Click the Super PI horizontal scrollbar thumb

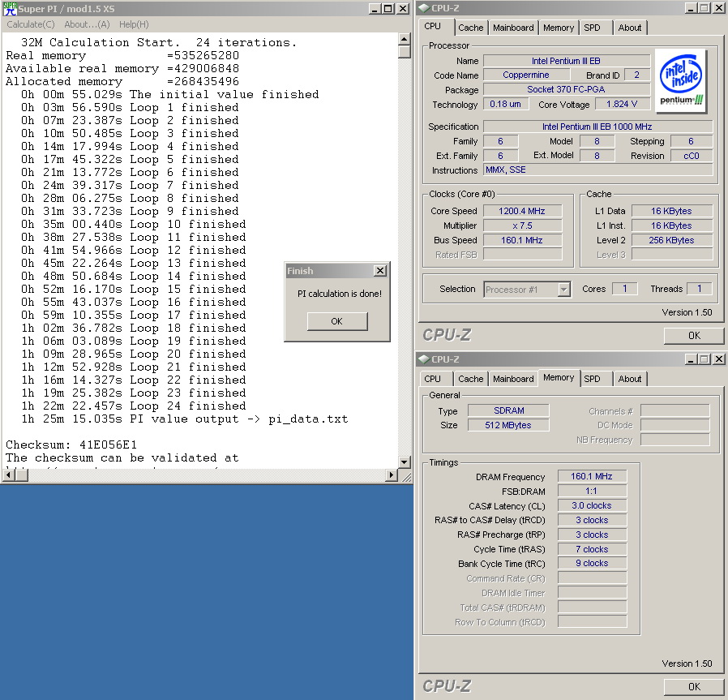21,475
